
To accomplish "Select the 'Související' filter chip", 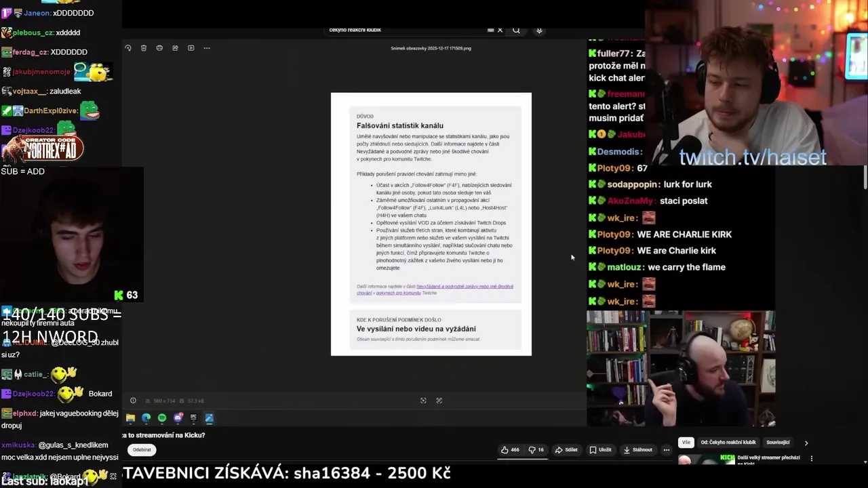I will (778, 443).
